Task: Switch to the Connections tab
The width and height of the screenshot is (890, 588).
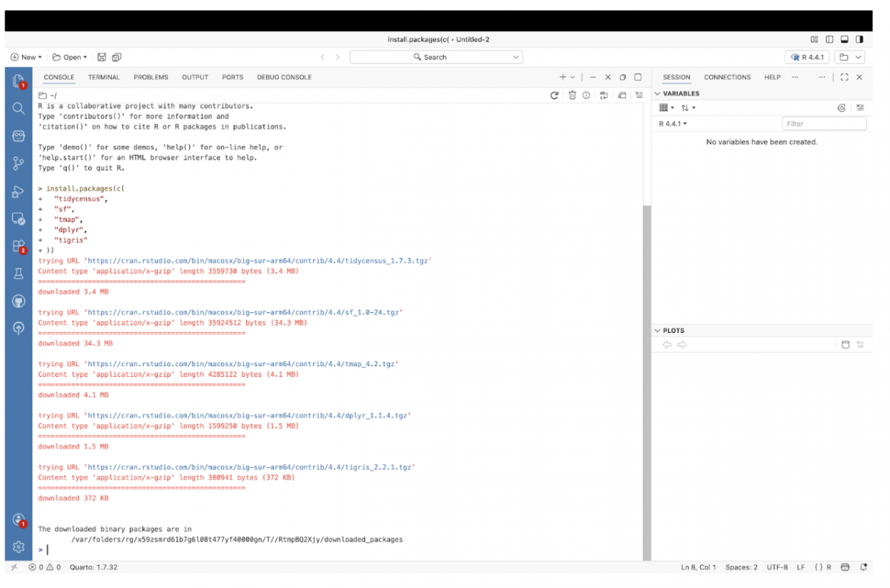Action: click(727, 77)
